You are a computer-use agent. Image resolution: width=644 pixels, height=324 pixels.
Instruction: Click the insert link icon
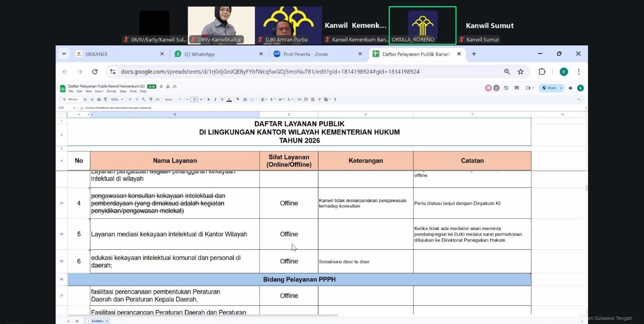[x=299, y=100]
